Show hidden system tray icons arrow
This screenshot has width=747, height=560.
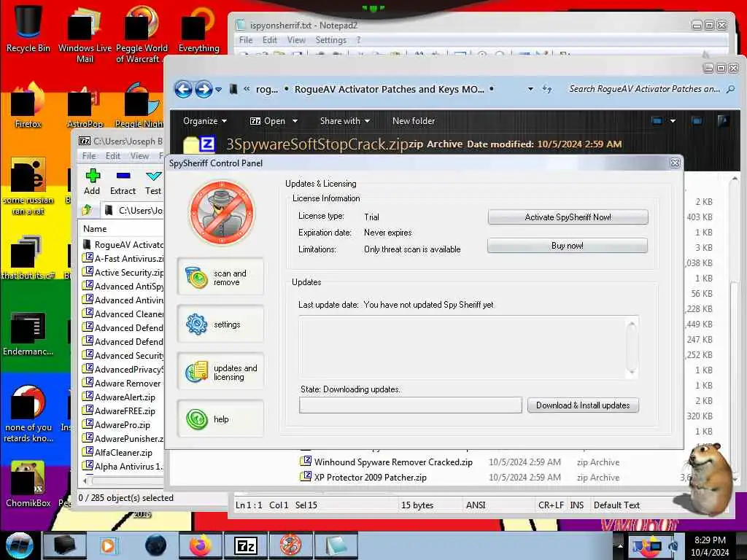620,545
